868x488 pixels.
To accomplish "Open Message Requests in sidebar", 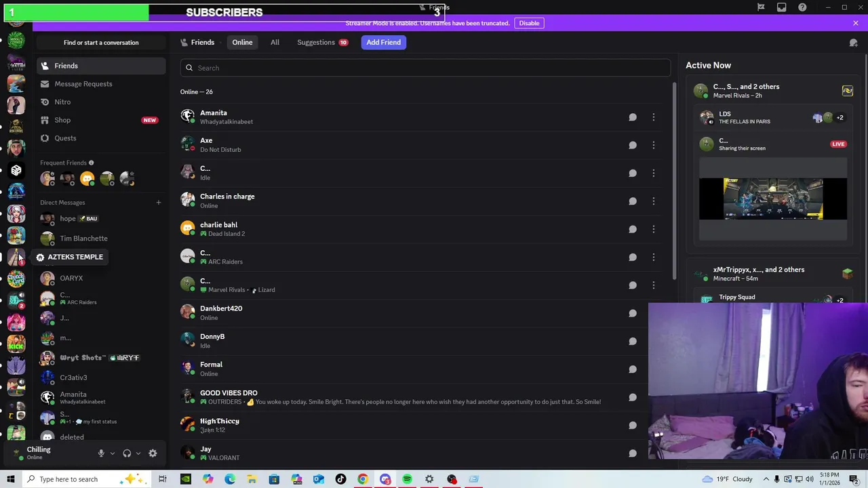I will click(x=101, y=84).
